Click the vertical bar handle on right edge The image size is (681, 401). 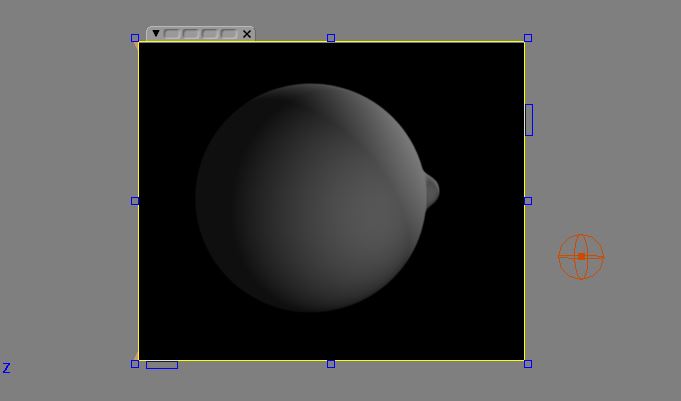[529, 120]
